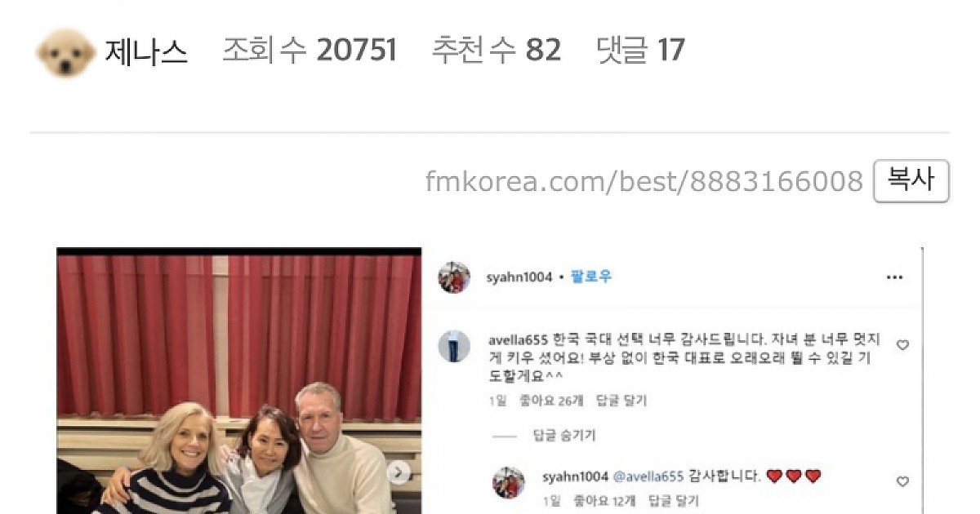The image size is (980, 514).
Task: Click avella655's comment avatar
Action: tap(454, 346)
